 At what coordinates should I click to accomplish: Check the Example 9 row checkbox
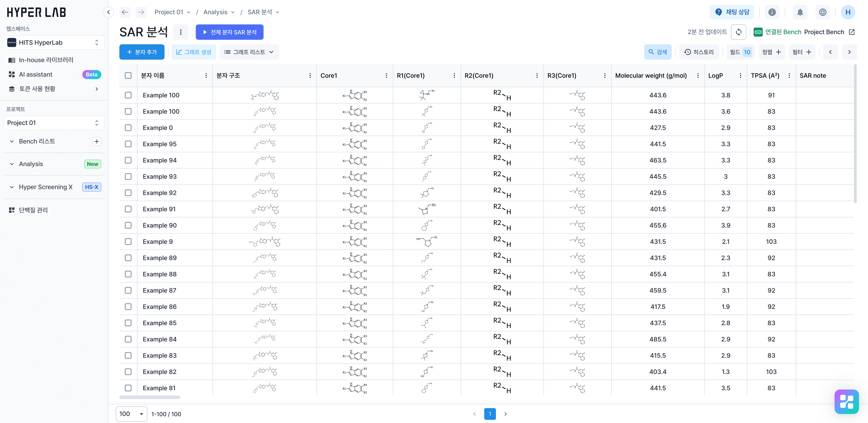point(128,241)
